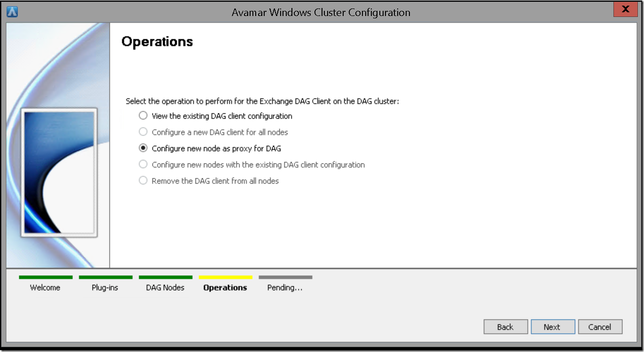This screenshot has width=644, height=352.
Task: Click the window title 'Avamar Windows Cluster Configuration'
Action: click(x=321, y=12)
